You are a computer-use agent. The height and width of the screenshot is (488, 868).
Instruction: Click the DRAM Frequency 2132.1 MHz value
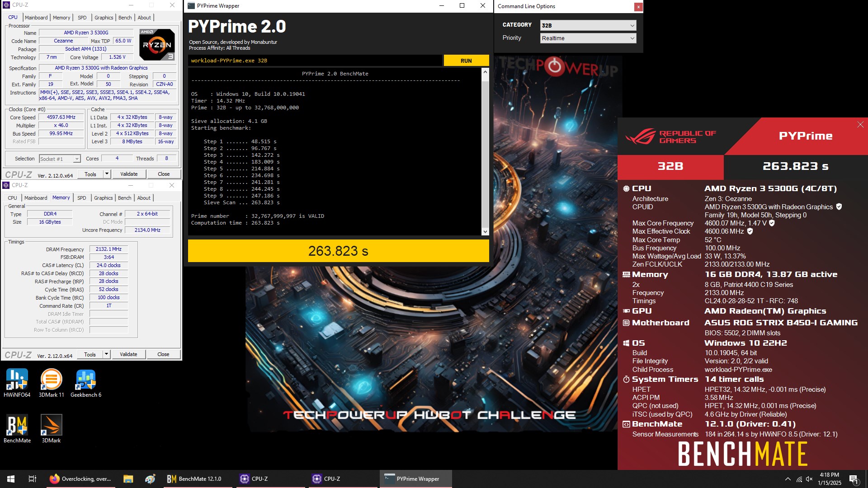click(x=108, y=249)
